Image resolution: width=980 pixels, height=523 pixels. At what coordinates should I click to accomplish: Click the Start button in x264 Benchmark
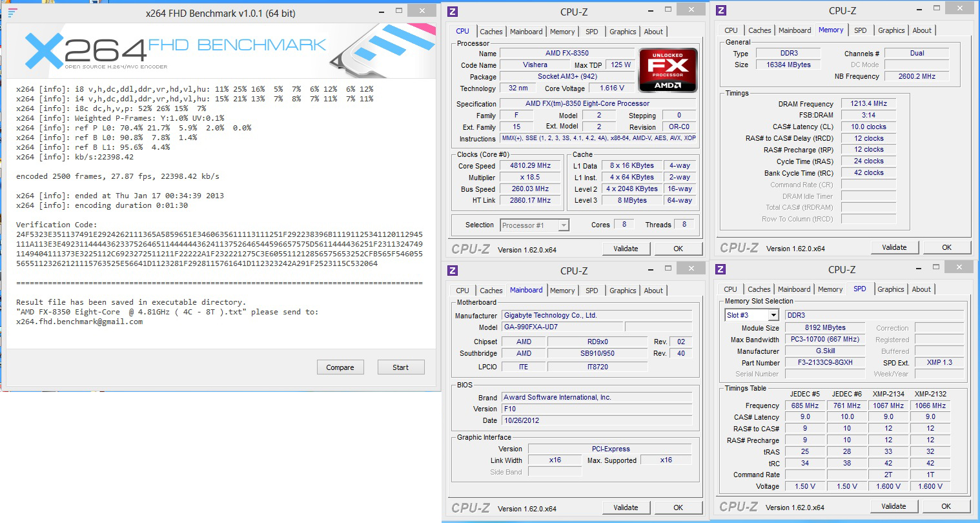pos(400,367)
